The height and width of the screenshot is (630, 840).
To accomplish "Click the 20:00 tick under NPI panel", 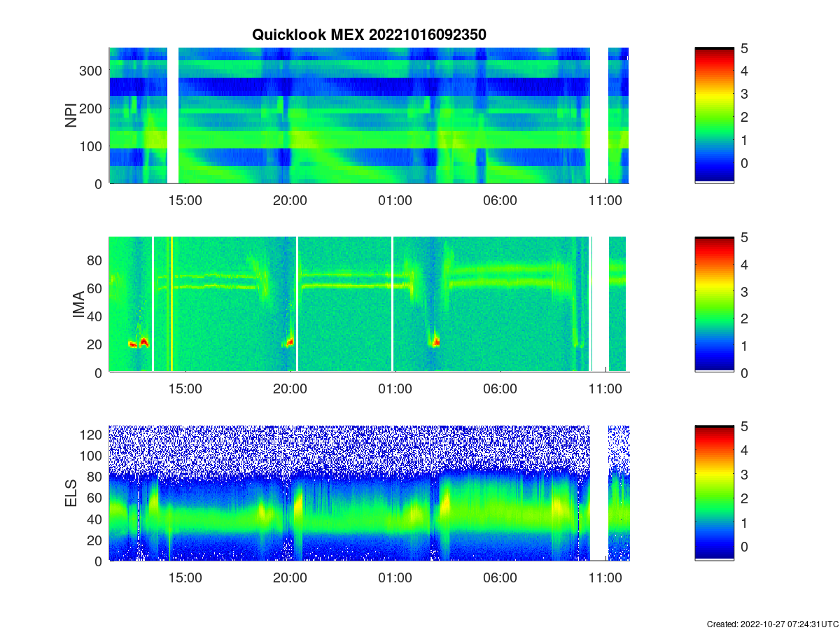I will (290, 200).
